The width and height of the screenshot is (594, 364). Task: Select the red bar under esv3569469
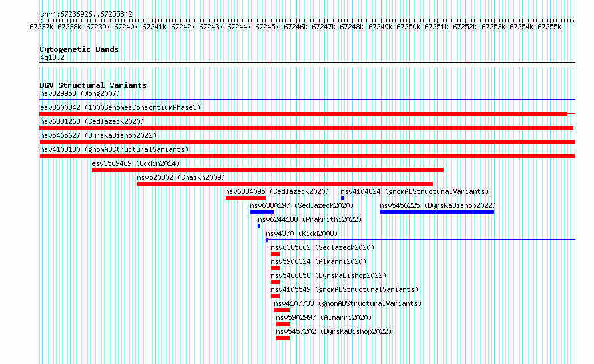tap(268, 170)
